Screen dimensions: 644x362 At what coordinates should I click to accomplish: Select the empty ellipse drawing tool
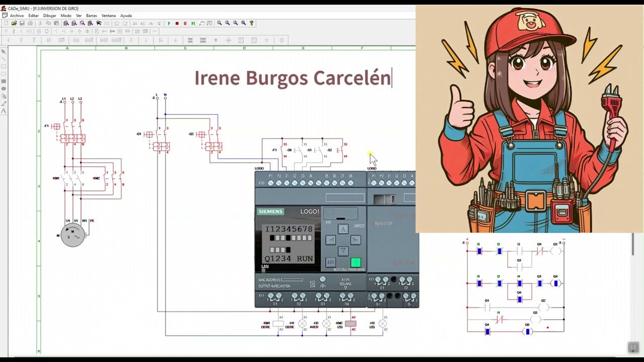click(x=4, y=73)
